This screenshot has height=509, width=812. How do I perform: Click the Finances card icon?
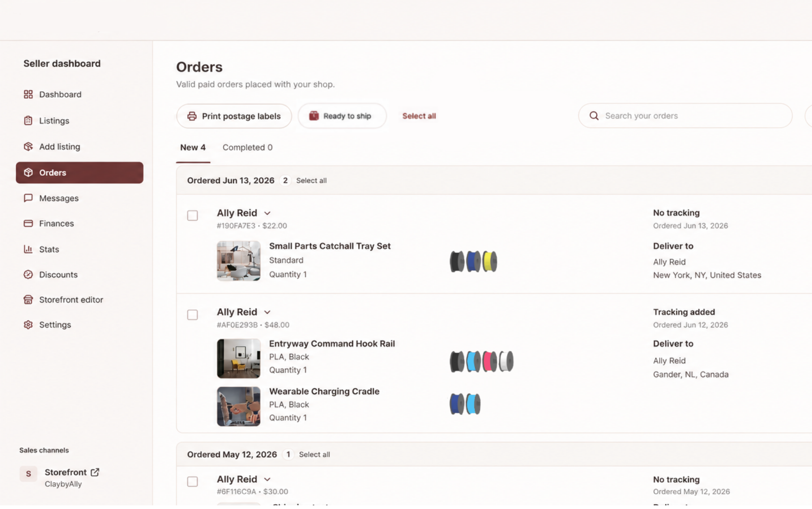(x=28, y=224)
